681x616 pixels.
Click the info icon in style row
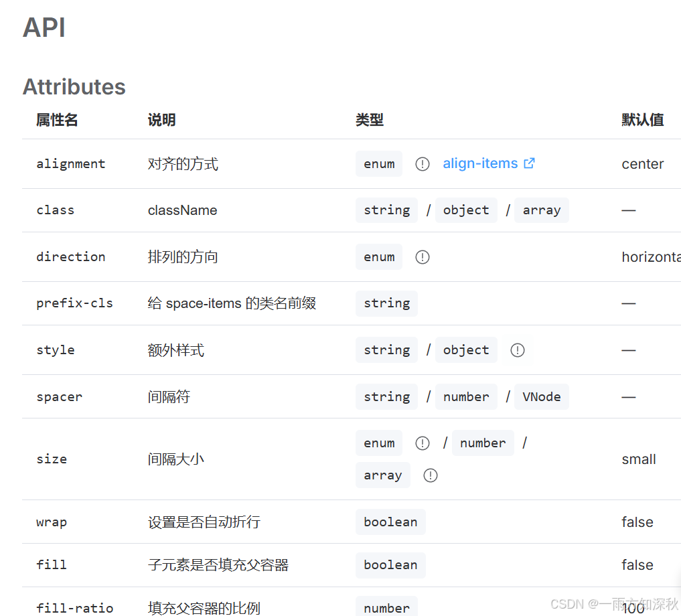[x=517, y=350]
